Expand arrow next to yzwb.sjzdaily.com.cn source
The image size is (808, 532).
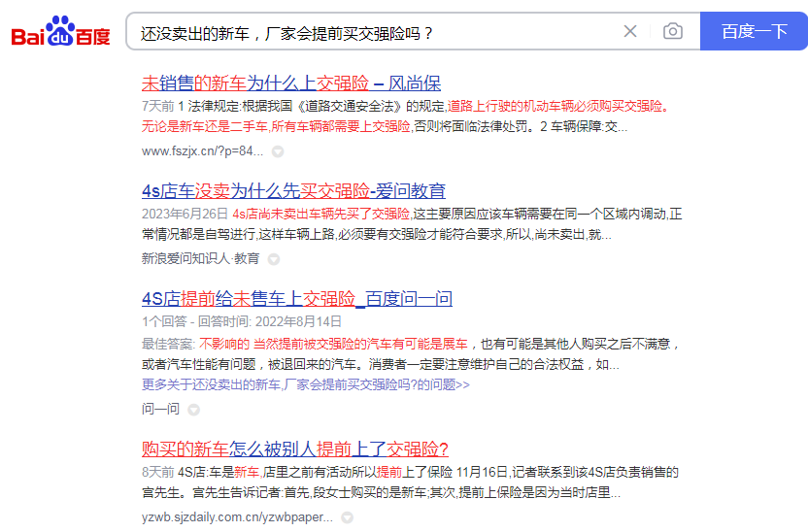(348, 517)
